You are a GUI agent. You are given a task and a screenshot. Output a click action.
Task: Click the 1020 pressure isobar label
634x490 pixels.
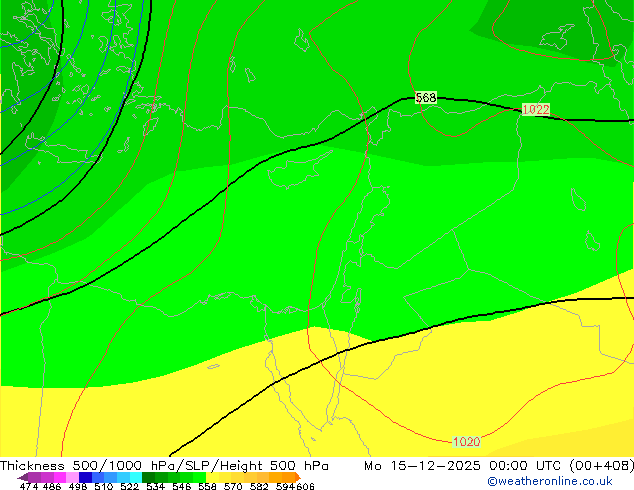pyautogui.click(x=466, y=441)
